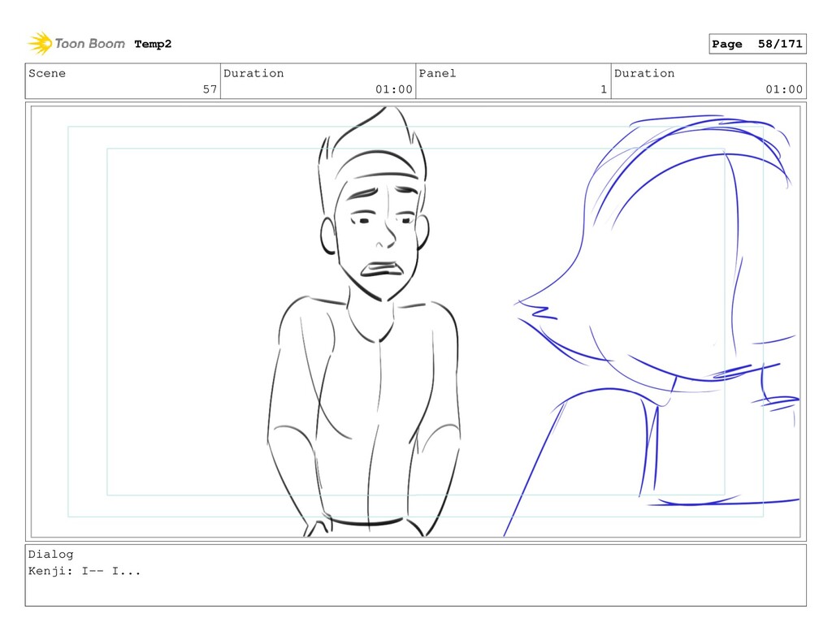Click the 'Toon Boom' wordmark text

pos(89,44)
